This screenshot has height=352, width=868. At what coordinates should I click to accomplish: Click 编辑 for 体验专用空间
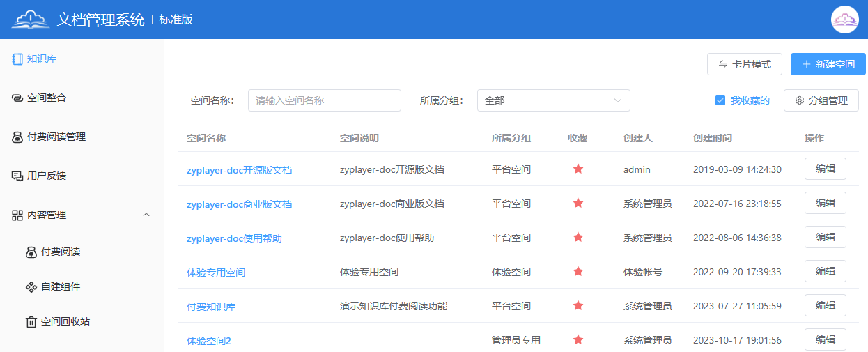tap(826, 271)
